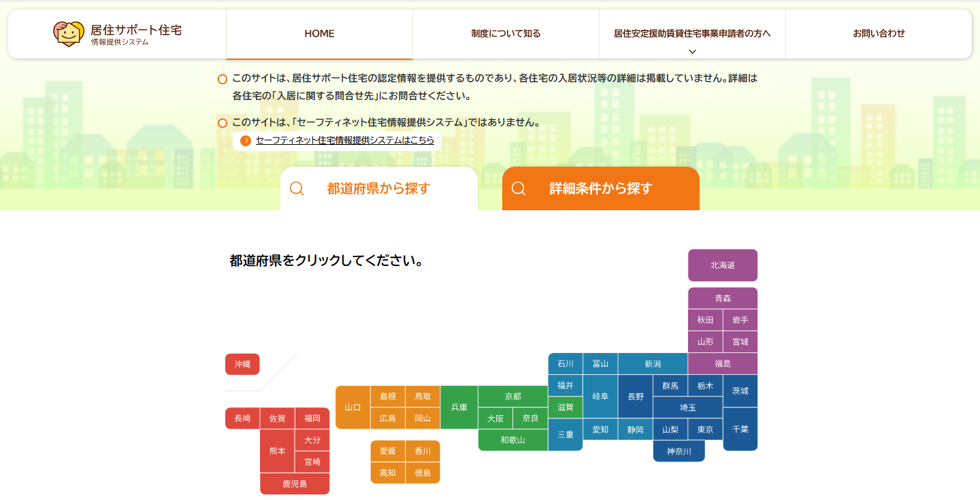Viewport: 980px width, 500px height.
Task: Select 鹿児島 on the prefecture map
Action: 294,484
